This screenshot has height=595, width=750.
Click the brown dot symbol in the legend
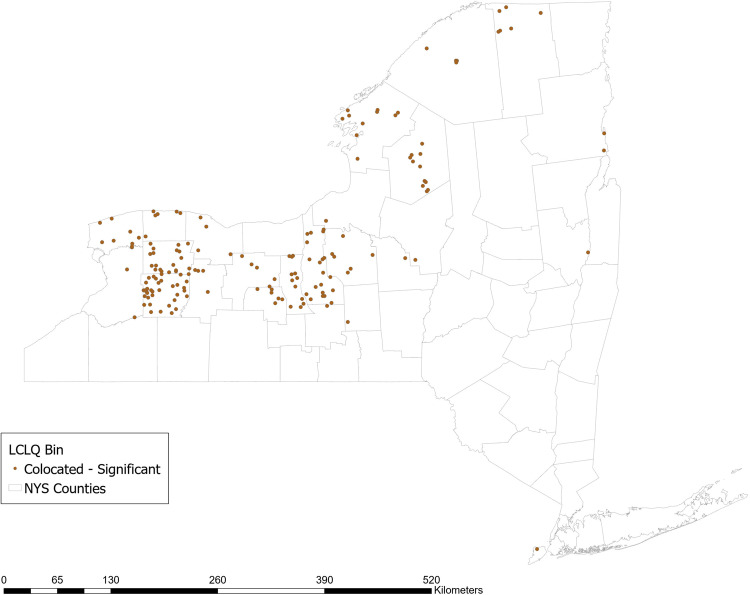[x=15, y=470]
